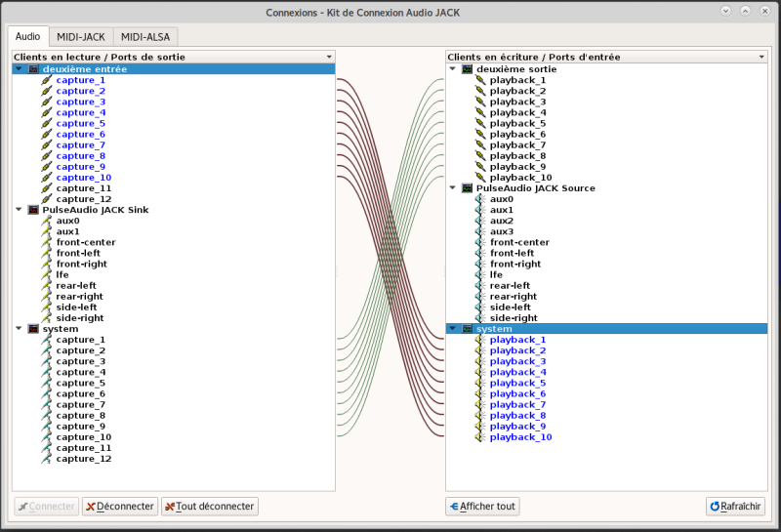The width and height of the screenshot is (781, 532).
Task: Switch to the MIDI-JACK tab
Action: 80,36
